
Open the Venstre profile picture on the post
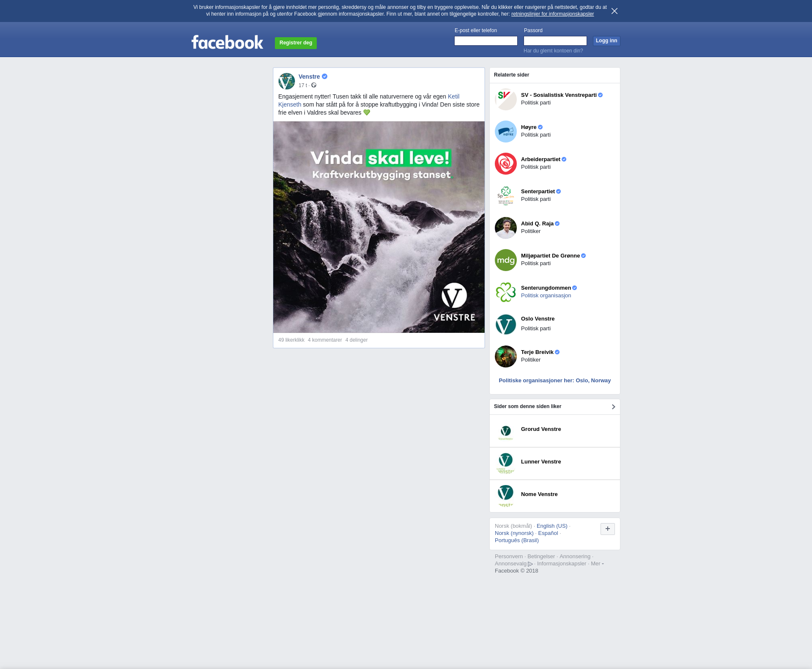click(x=287, y=81)
